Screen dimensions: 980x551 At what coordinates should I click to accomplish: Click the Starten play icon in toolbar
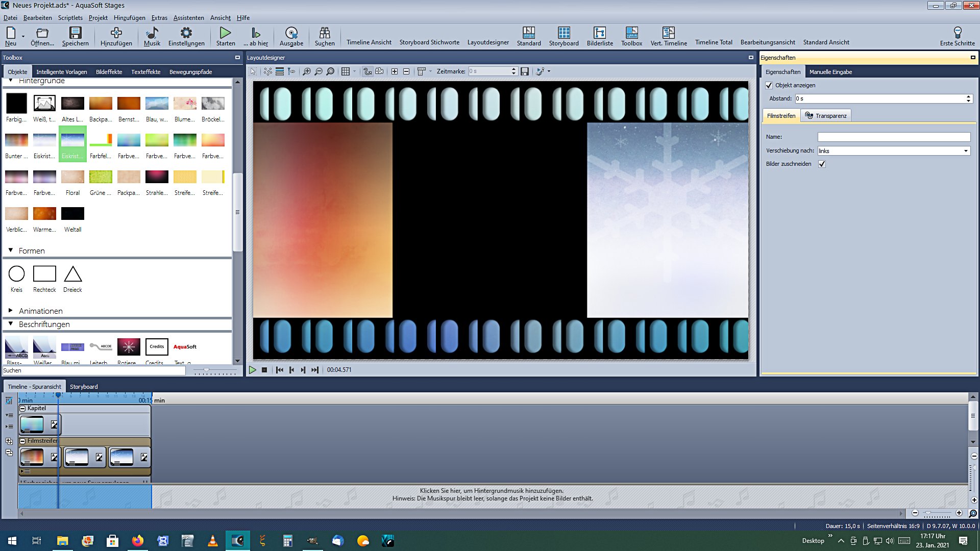point(225,34)
